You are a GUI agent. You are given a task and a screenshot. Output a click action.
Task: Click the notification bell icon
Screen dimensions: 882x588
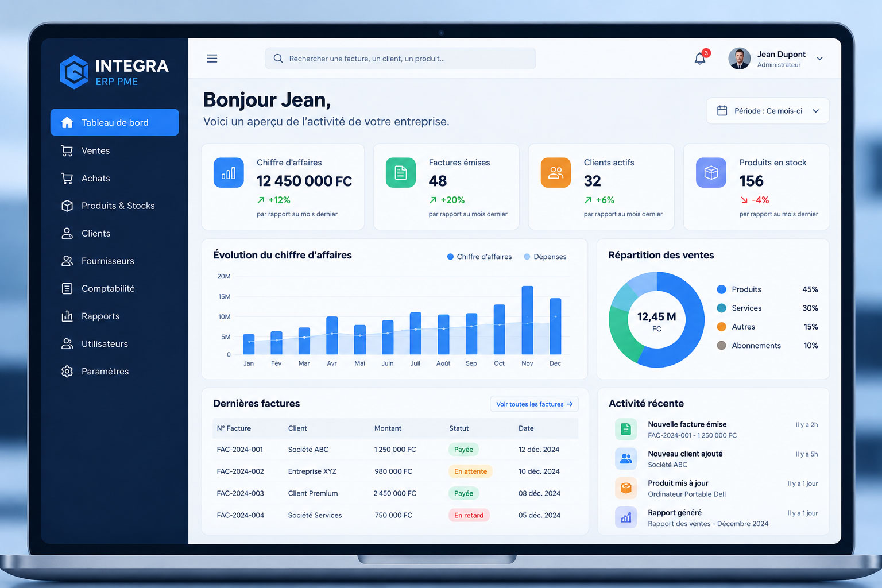point(700,59)
